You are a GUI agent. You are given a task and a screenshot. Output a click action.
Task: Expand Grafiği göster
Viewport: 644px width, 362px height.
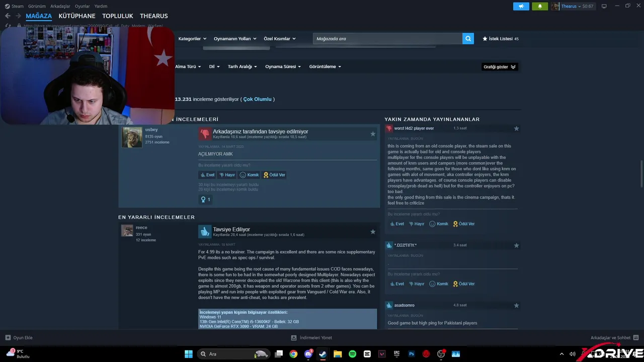coord(500,67)
